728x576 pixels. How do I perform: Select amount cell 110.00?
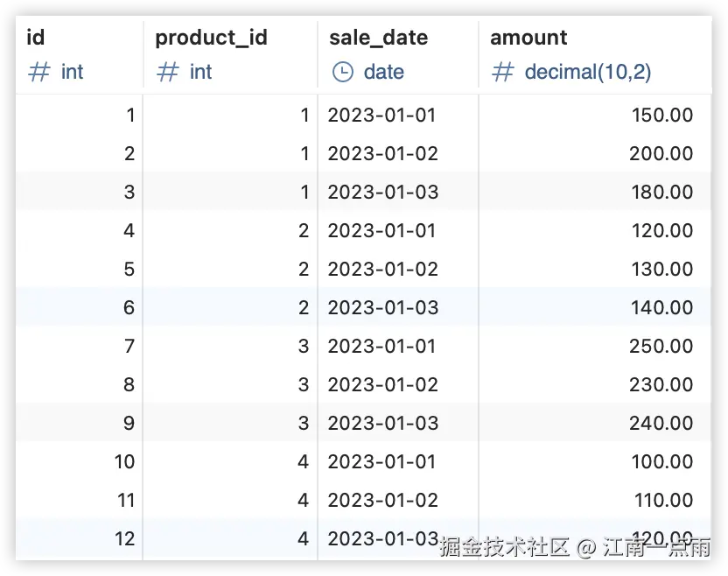595,500
